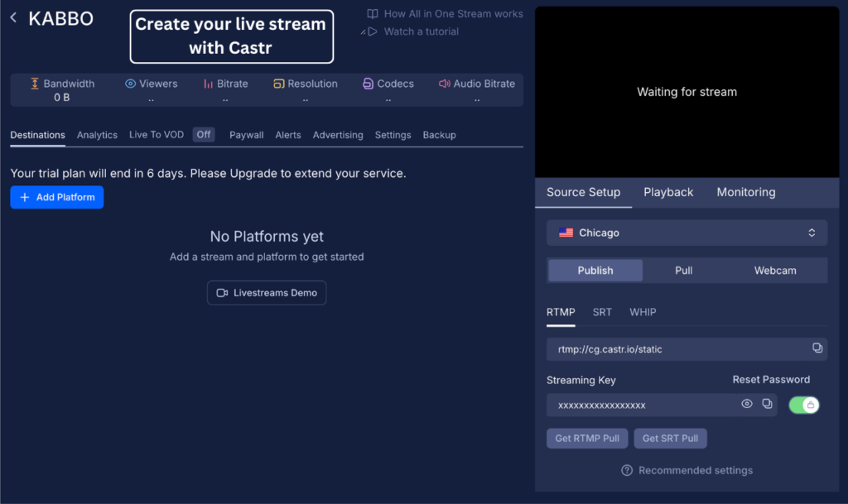Click the play icon beside Watch a tutorial

pos(373,32)
